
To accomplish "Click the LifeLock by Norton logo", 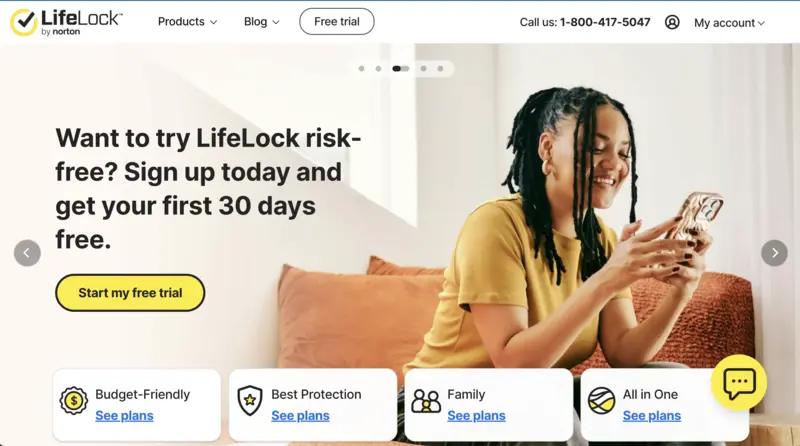I will (66, 22).
